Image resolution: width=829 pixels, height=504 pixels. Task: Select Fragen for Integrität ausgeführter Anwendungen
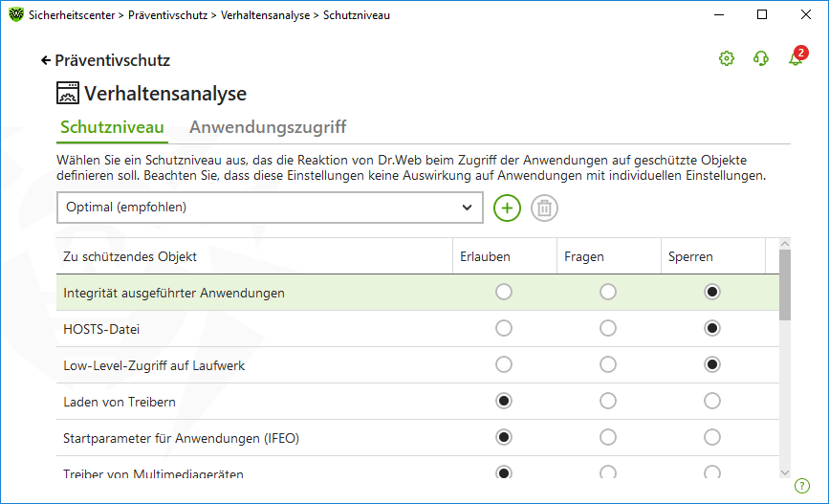click(x=608, y=292)
